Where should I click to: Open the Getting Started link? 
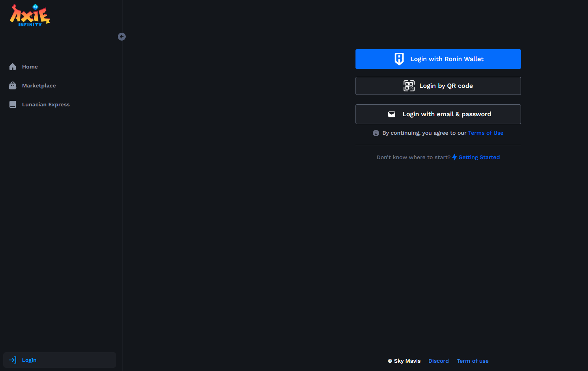coord(479,157)
